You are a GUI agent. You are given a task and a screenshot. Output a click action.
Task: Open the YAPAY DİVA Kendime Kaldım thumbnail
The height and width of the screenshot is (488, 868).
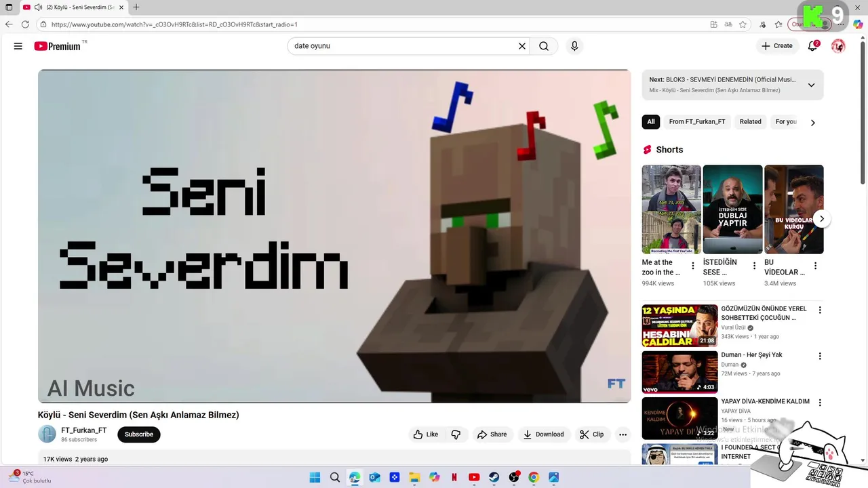click(x=679, y=418)
